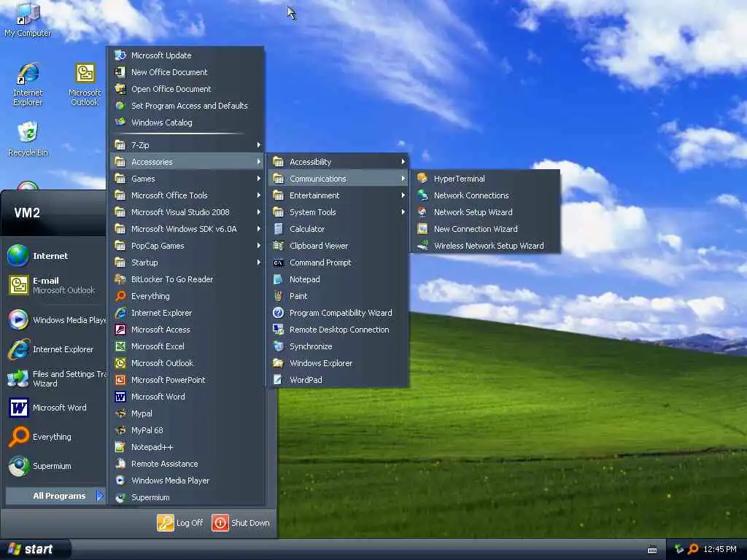Choose Windows Media Player in All Programs list

[x=187, y=481]
